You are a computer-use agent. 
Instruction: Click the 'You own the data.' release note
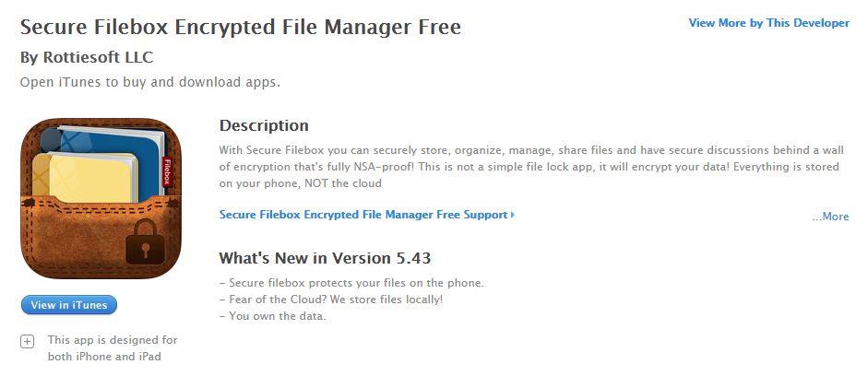point(273,317)
